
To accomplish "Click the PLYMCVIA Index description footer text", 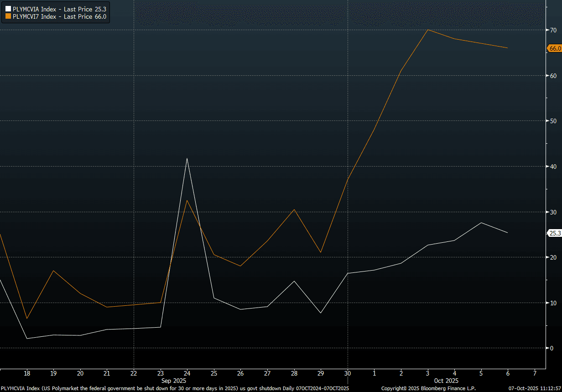I will (x=175, y=388).
